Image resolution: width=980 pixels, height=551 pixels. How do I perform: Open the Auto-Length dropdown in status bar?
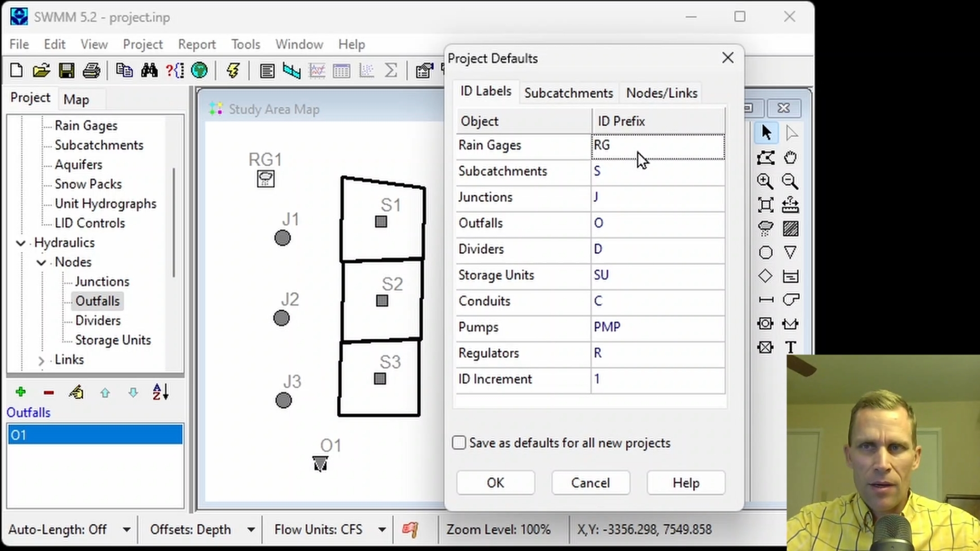tap(127, 530)
